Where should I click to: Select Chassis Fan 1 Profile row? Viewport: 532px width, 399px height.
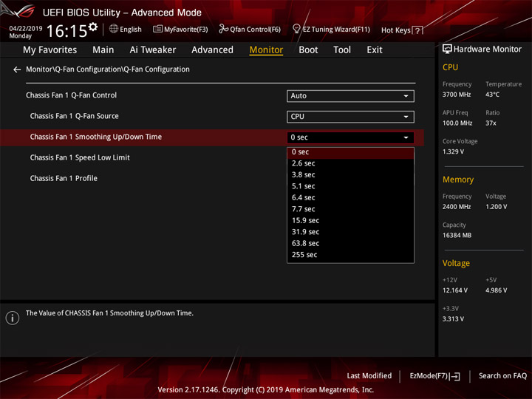click(64, 179)
